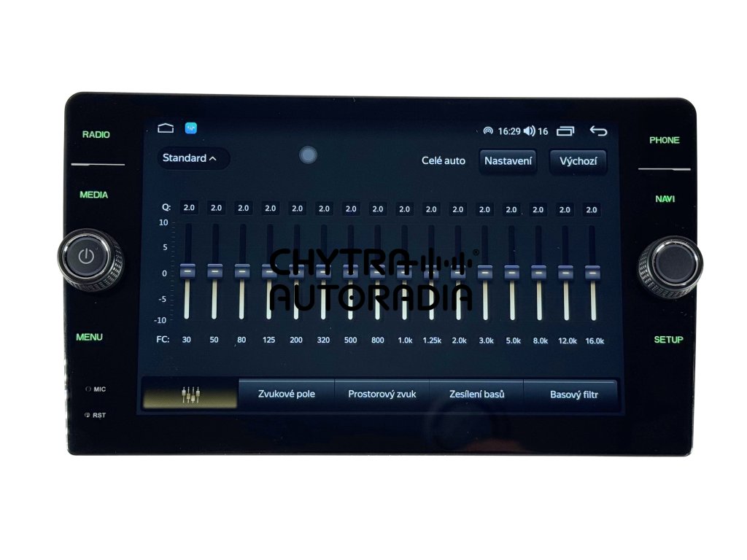Tap the 16:29 clock in status bar
Image resolution: width=747 pixels, height=560 pixels.
[x=508, y=131]
